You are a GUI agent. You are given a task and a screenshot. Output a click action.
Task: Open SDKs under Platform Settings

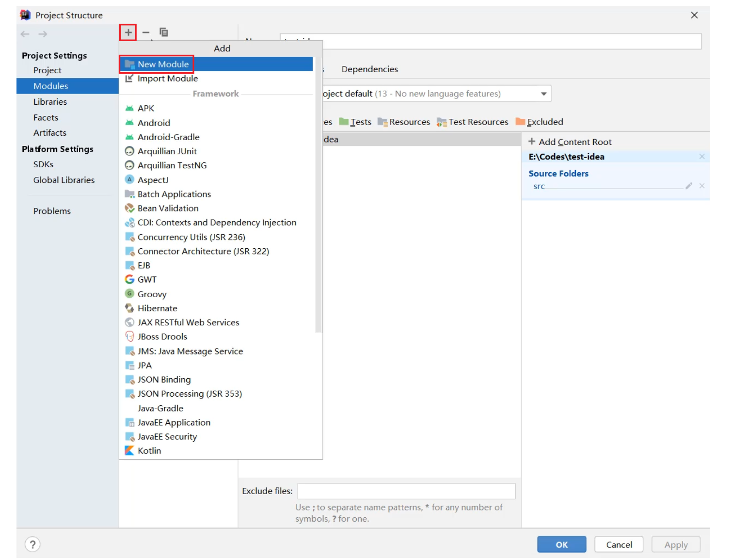point(43,164)
